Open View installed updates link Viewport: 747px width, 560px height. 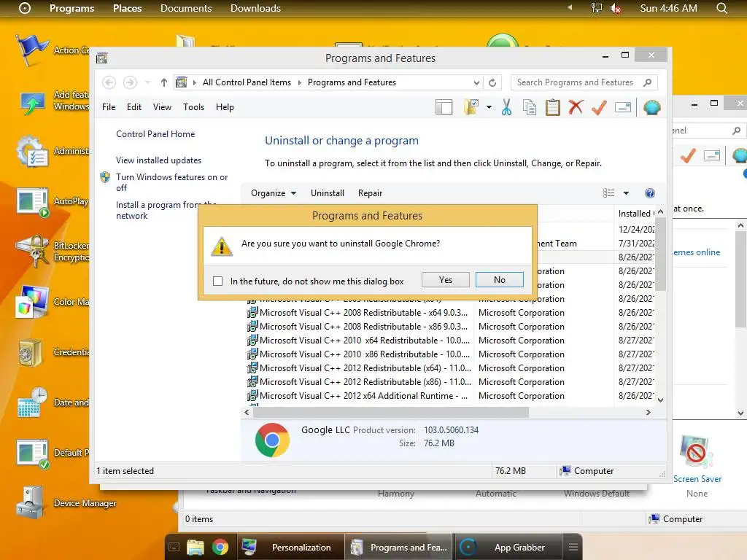point(158,160)
